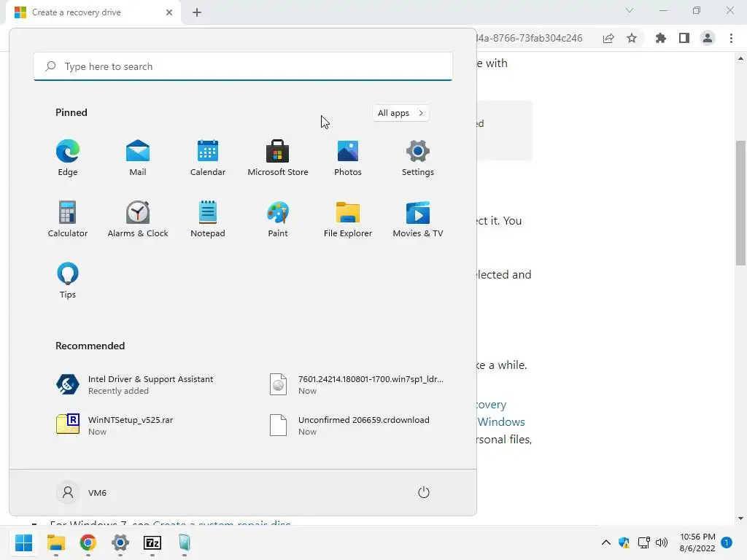Open VM6 user account menu

click(x=82, y=492)
